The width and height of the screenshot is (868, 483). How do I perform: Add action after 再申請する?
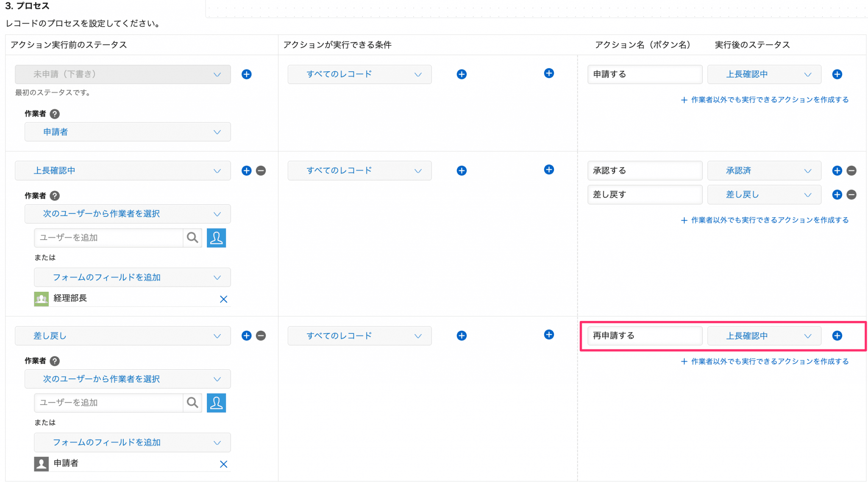[837, 336]
